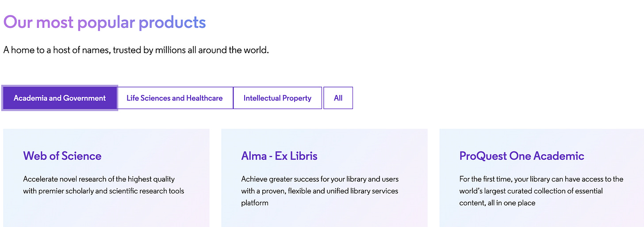Click the 'A home to a host of names' subtitle
The image size is (644, 227).
pyautogui.click(x=136, y=50)
